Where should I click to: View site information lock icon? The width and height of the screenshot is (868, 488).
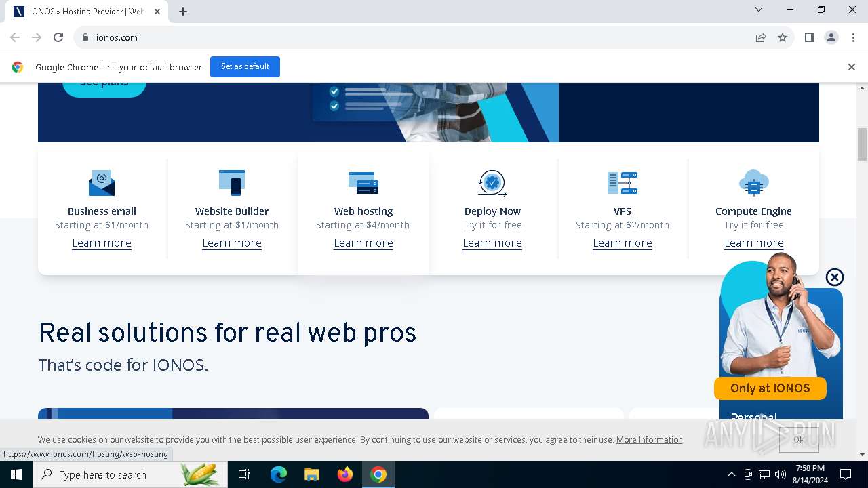point(85,37)
